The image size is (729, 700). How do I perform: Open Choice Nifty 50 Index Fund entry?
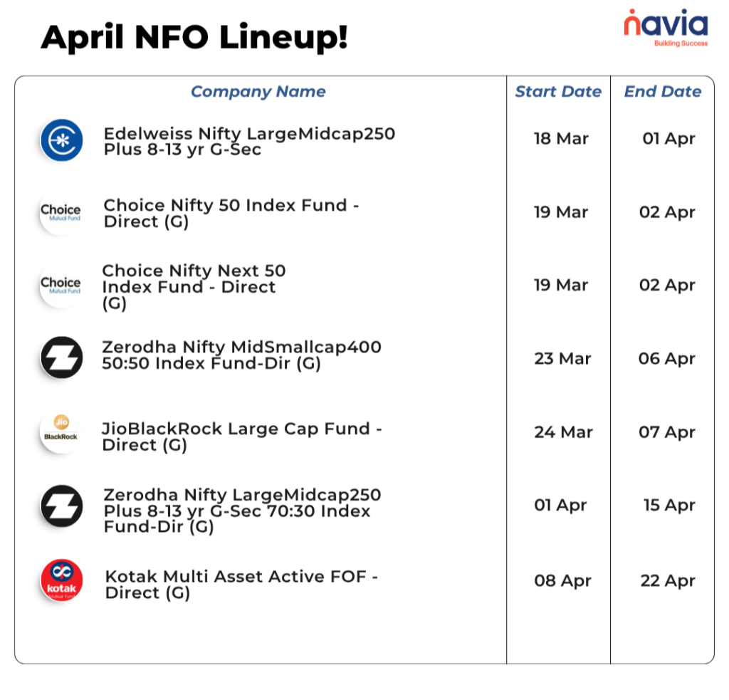pos(231,214)
